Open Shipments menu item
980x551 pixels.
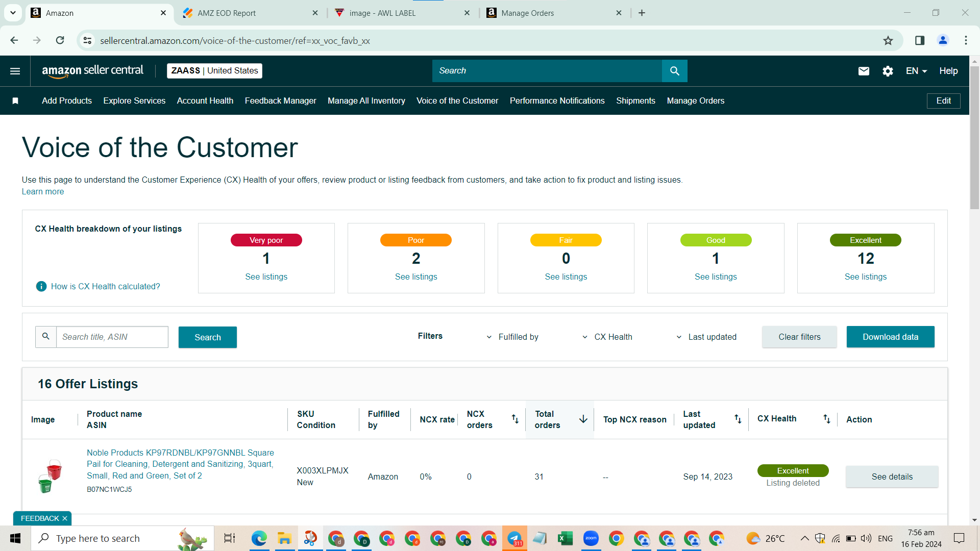[x=635, y=101]
